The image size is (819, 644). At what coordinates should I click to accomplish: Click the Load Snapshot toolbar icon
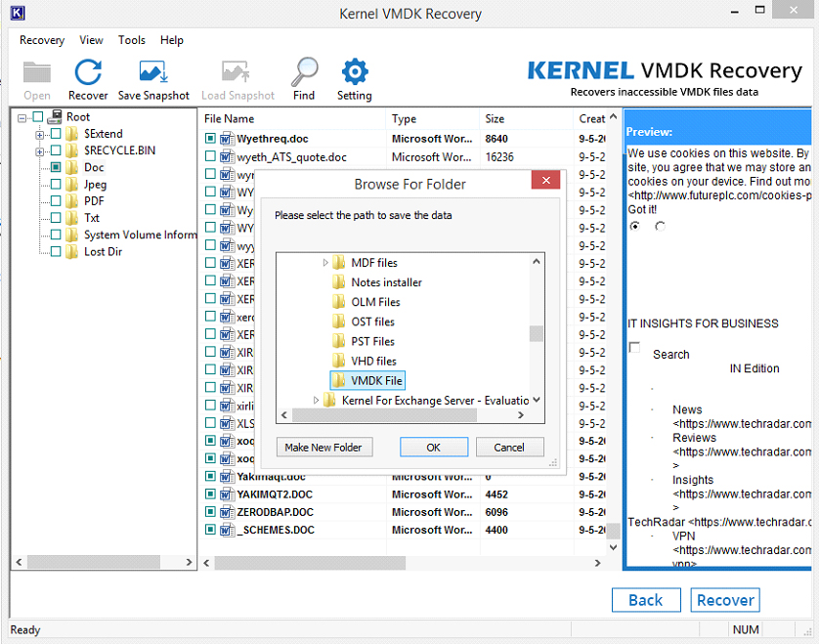coord(236,72)
